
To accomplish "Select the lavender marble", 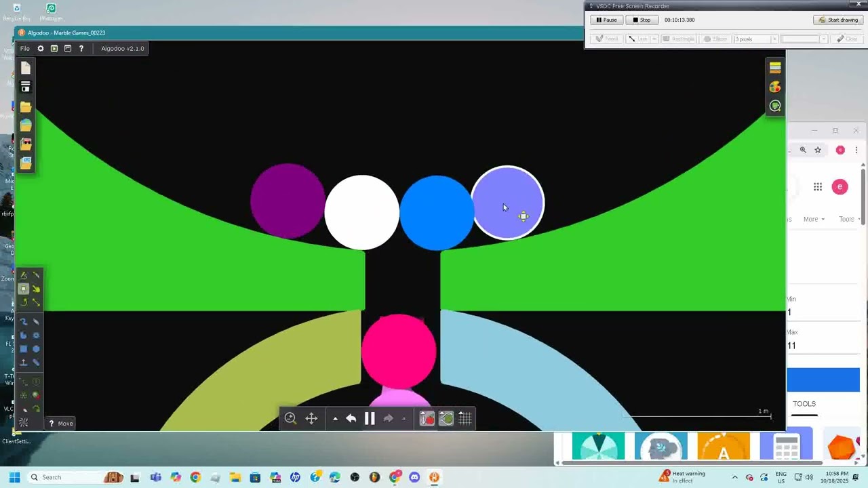I will click(507, 203).
